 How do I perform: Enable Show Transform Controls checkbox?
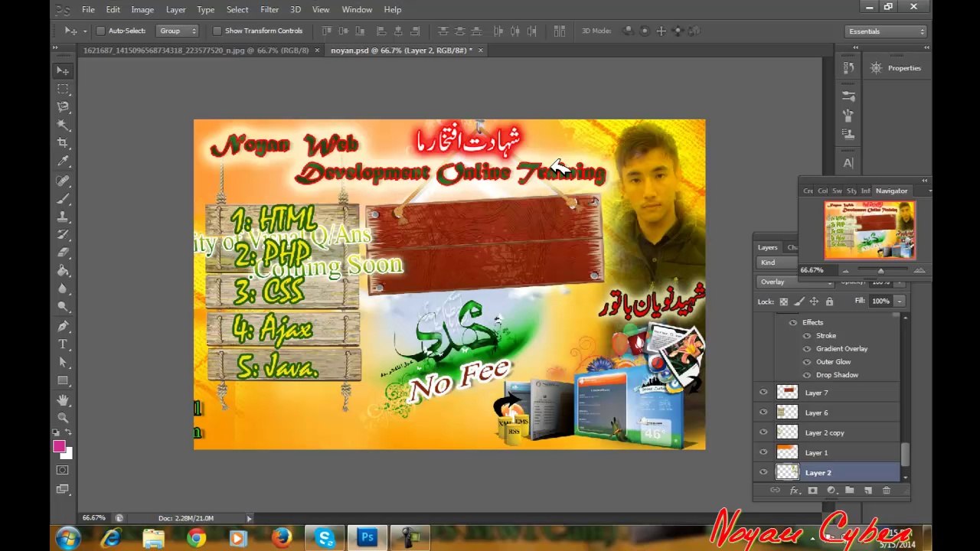pyautogui.click(x=217, y=31)
